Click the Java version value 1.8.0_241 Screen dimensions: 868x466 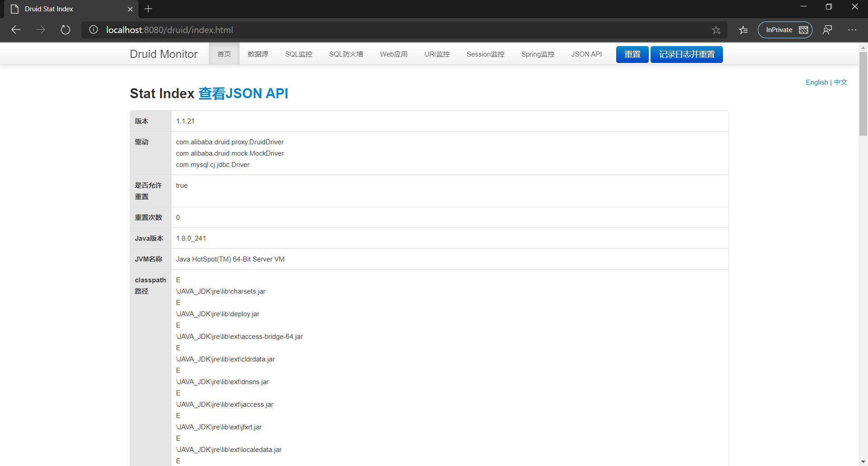(191, 238)
